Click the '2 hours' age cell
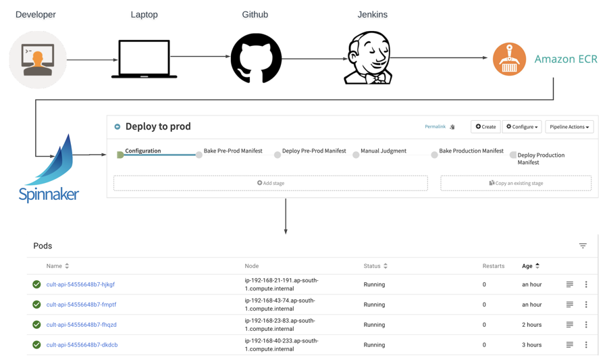Viewport: 607px width, 364px height. (x=531, y=325)
